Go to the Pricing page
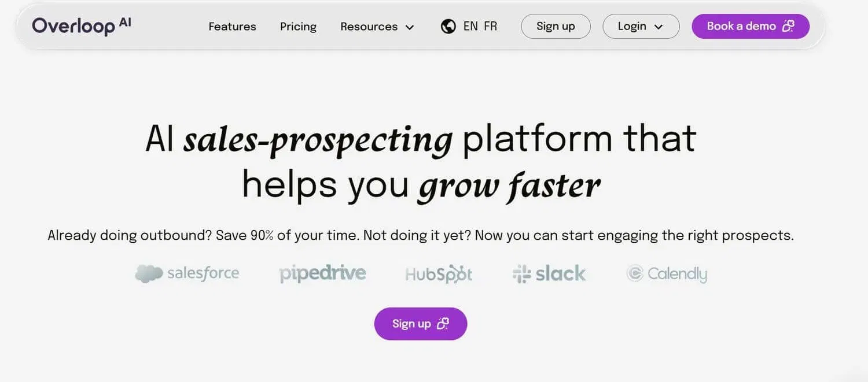The image size is (868, 382). 298,27
